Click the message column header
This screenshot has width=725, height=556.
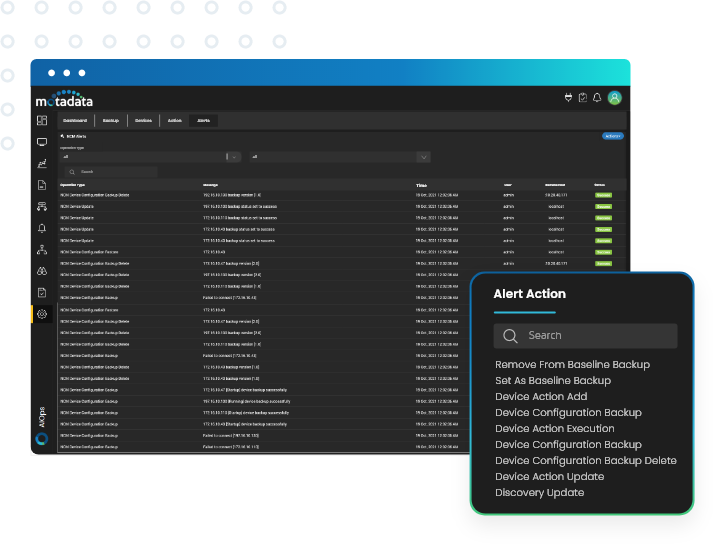tap(210, 185)
